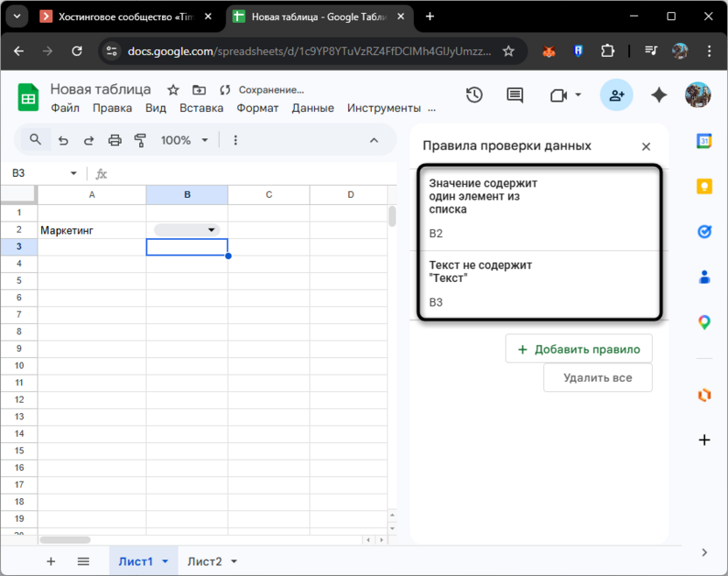This screenshot has width=728, height=576.
Task: Open the Формат menu
Action: coord(257,109)
